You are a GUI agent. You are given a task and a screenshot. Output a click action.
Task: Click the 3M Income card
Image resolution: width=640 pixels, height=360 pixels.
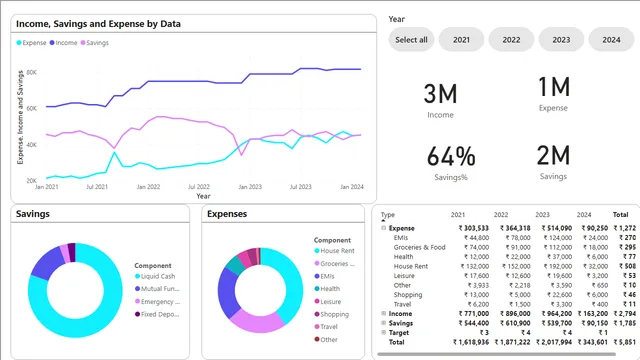click(x=440, y=100)
